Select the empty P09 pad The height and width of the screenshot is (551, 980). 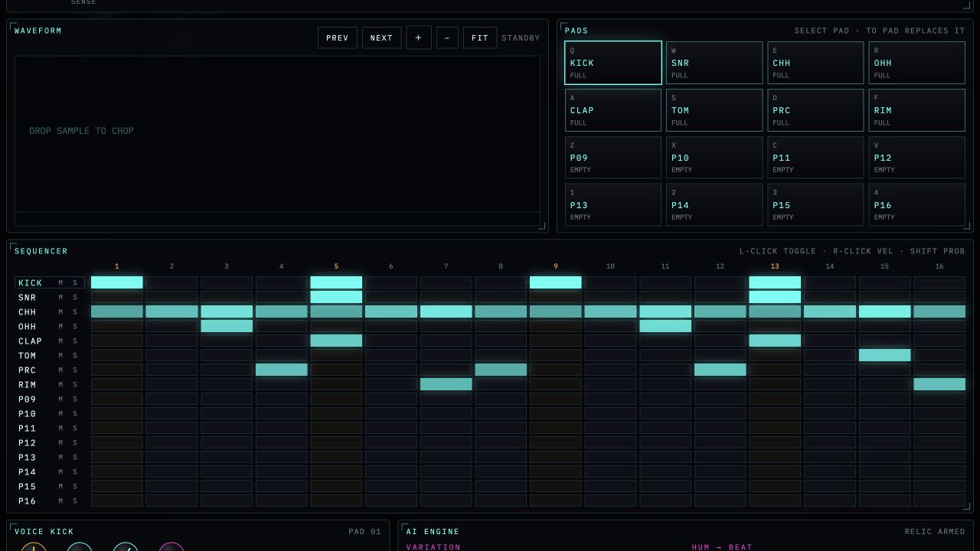(x=613, y=158)
